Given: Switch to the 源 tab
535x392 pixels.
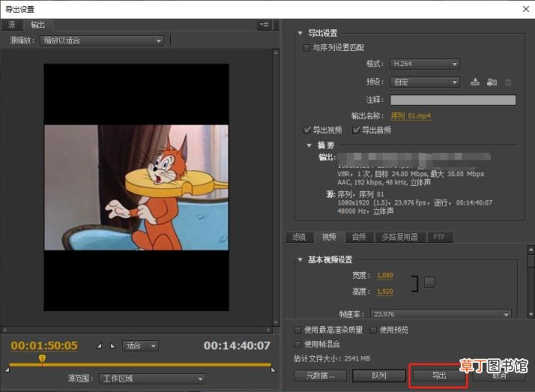Looking at the screenshot, I should click(x=11, y=25).
